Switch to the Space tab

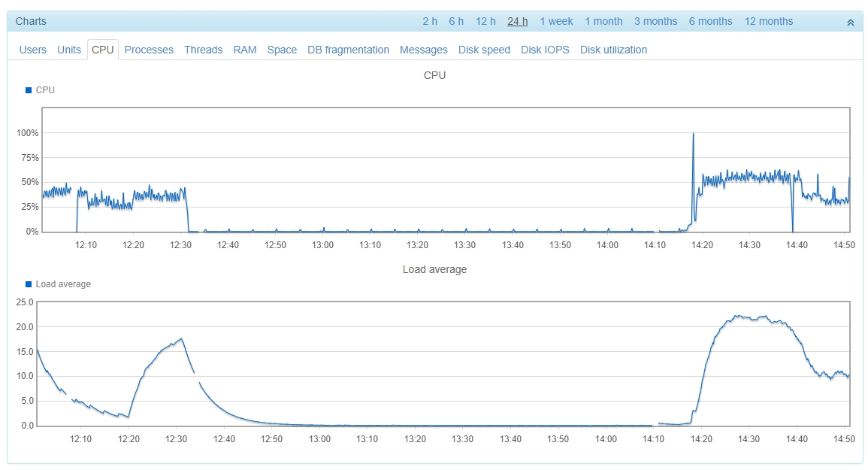tap(282, 50)
